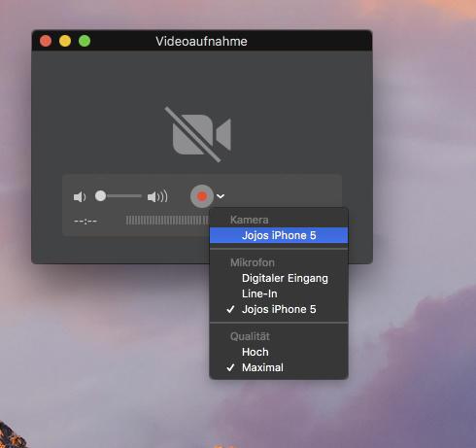Select Jojos iPhone 5 under Kamera
This screenshot has height=448, width=476.
[279, 235]
